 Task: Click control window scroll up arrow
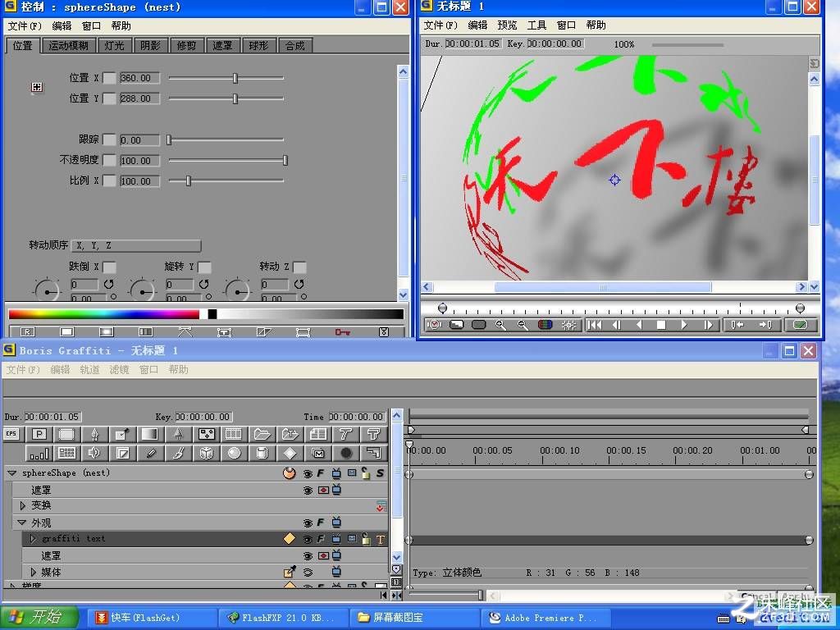(404, 71)
